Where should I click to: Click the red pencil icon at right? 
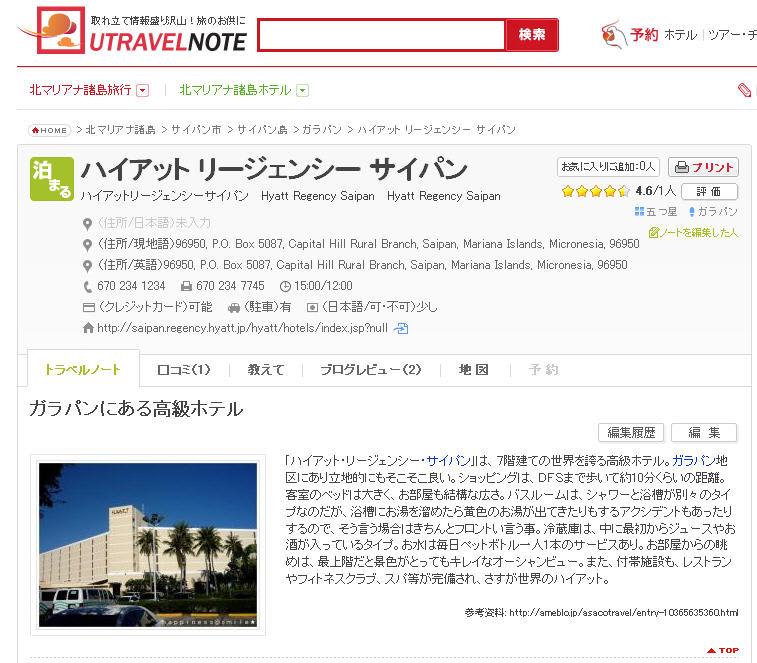tap(744, 90)
